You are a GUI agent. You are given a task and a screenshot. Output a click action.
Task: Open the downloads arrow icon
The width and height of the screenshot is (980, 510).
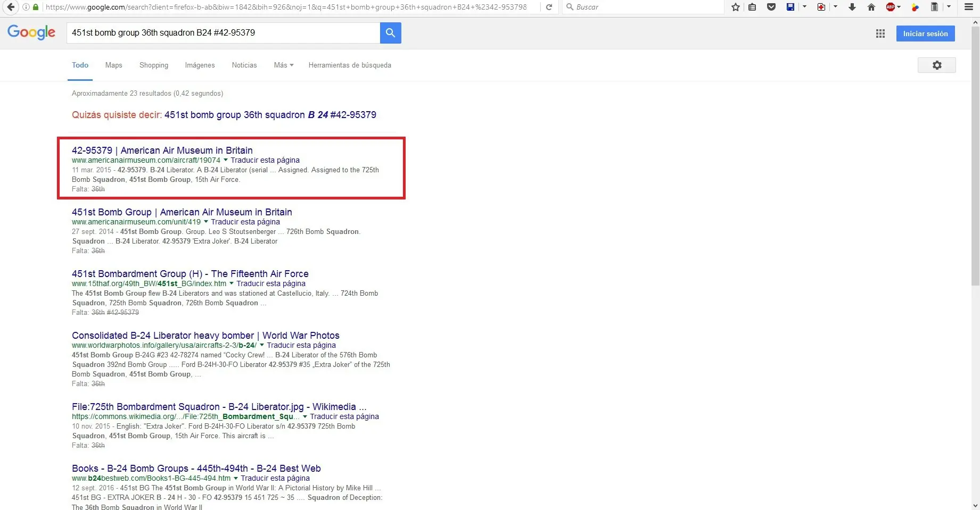click(852, 7)
